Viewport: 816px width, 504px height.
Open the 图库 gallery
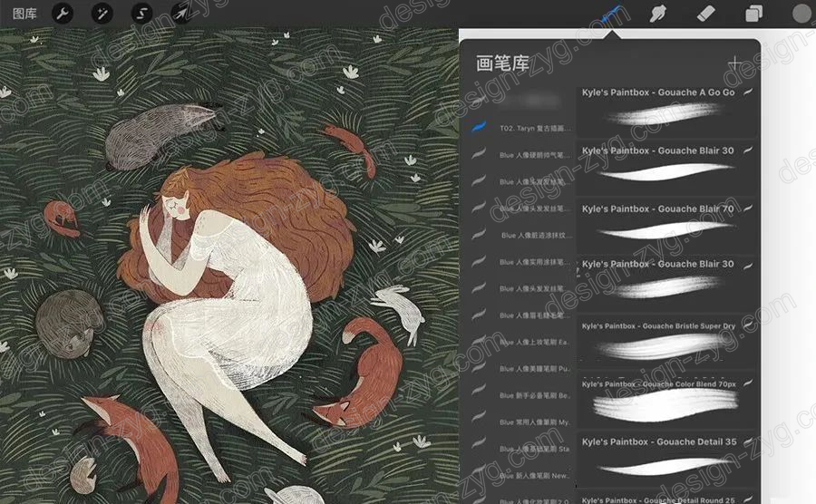(24, 14)
